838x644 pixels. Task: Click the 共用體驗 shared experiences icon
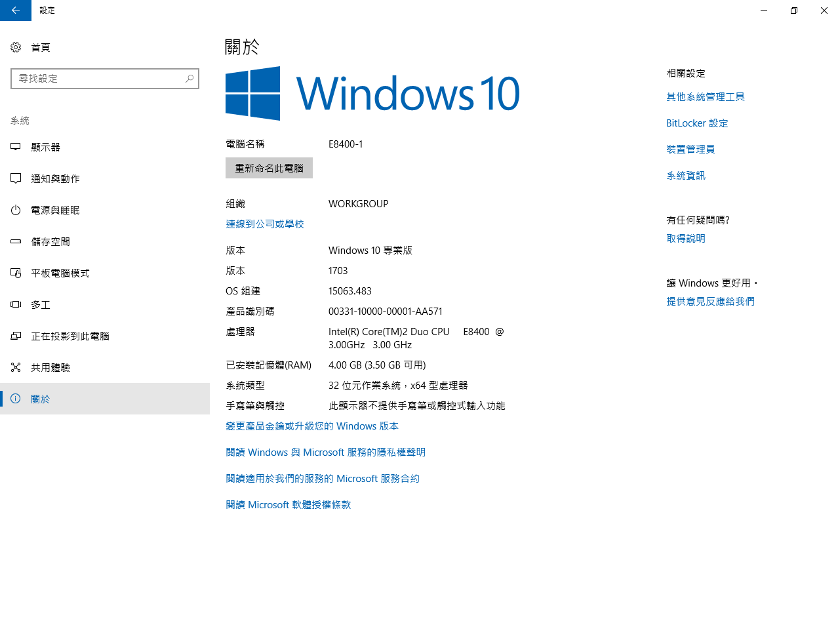[16, 367]
